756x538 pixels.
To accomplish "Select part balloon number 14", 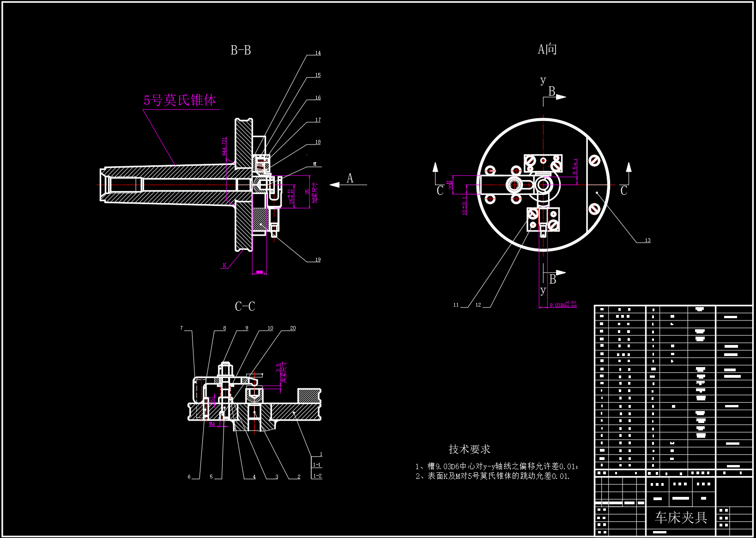I will [x=318, y=53].
